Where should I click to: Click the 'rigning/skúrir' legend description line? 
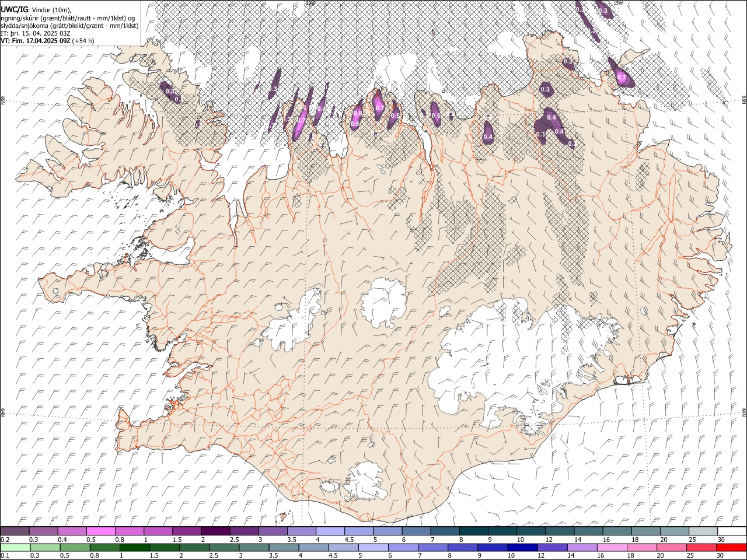pos(68,18)
